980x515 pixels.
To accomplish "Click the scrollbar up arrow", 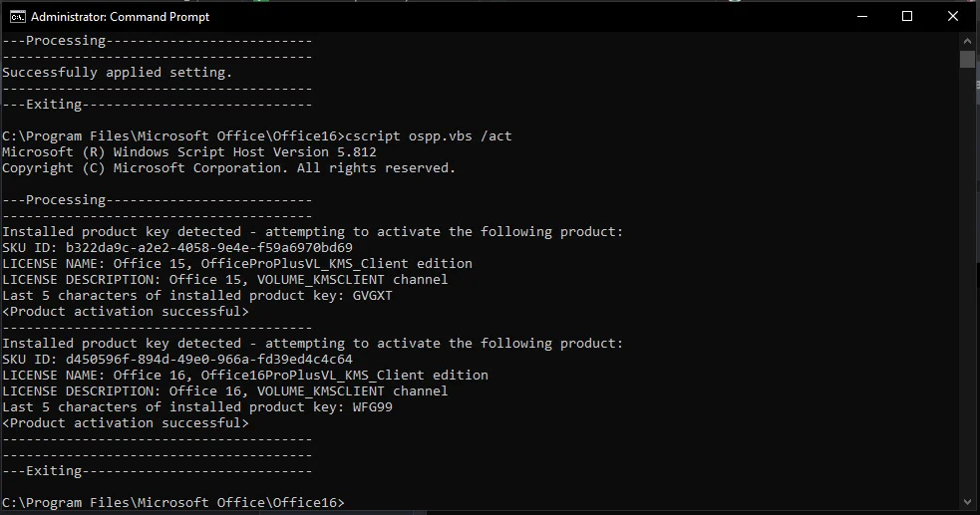I will pyautogui.click(x=967, y=41).
